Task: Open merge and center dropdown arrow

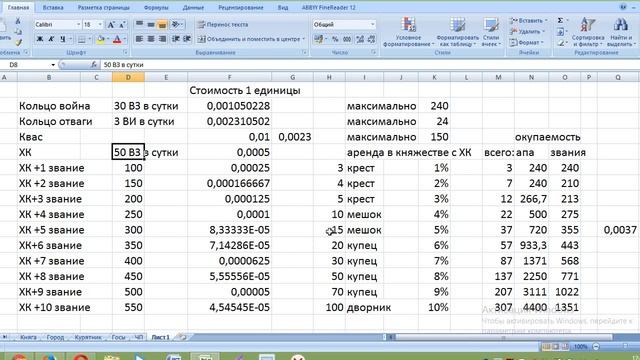Action: tap(304, 39)
